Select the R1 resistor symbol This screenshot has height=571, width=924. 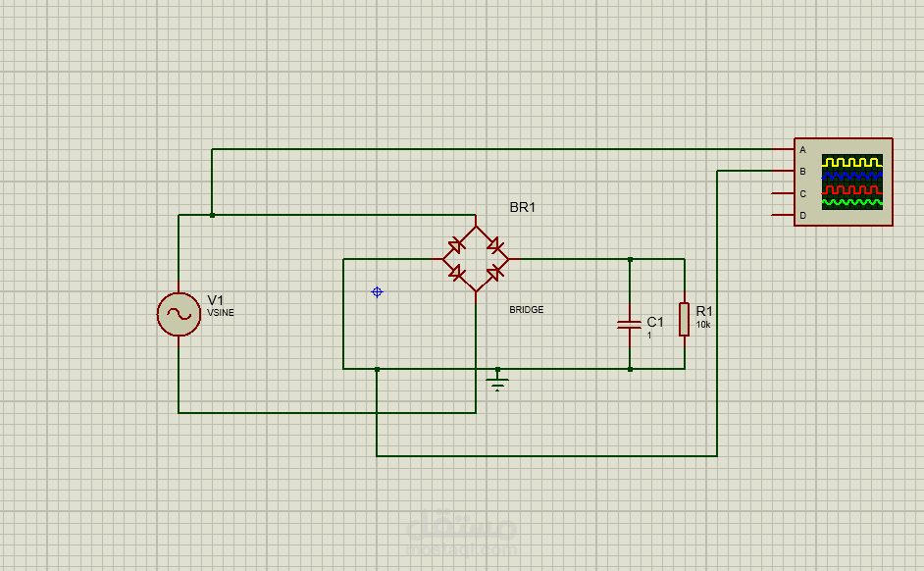tap(684, 320)
